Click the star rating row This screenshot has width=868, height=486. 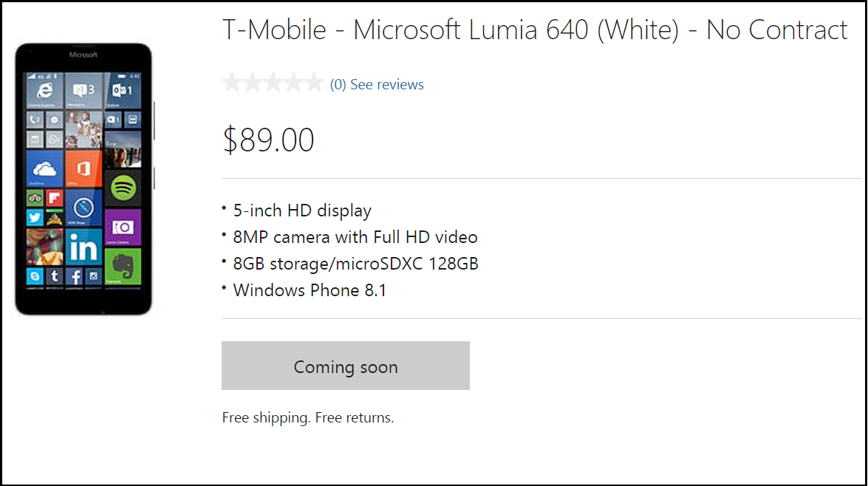(x=273, y=83)
